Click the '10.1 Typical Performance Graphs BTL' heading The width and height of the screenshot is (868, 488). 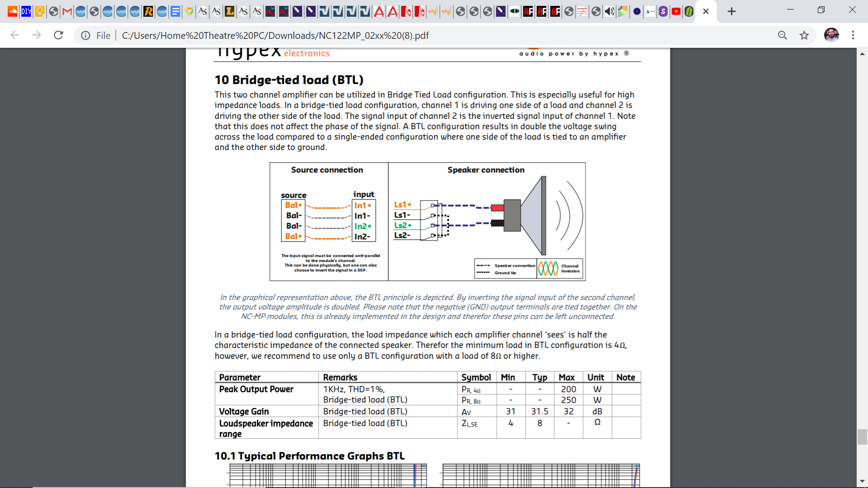click(310, 456)
